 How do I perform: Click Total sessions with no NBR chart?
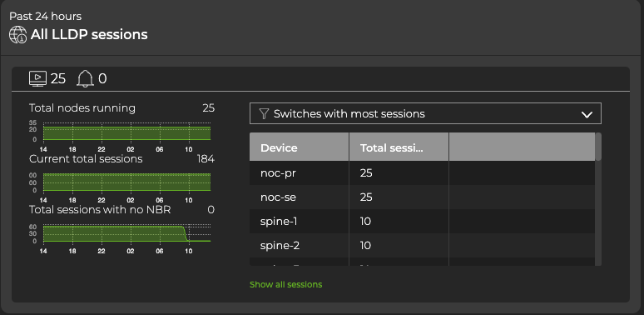127,233
